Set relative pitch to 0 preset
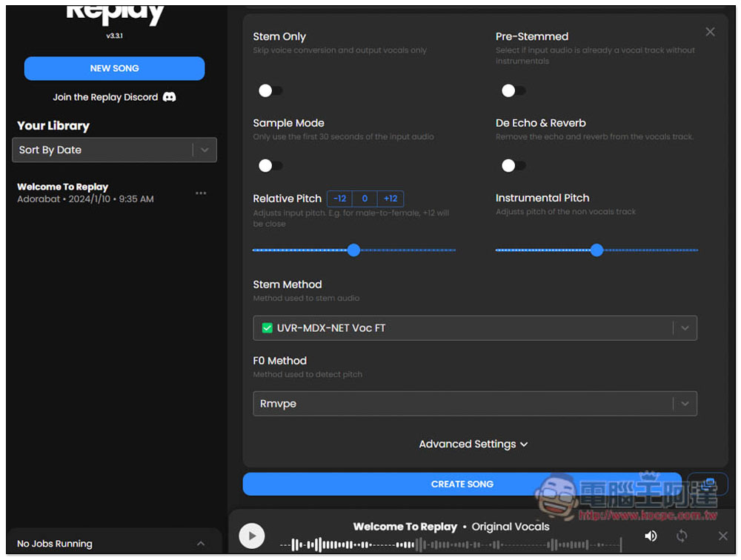 365,199
